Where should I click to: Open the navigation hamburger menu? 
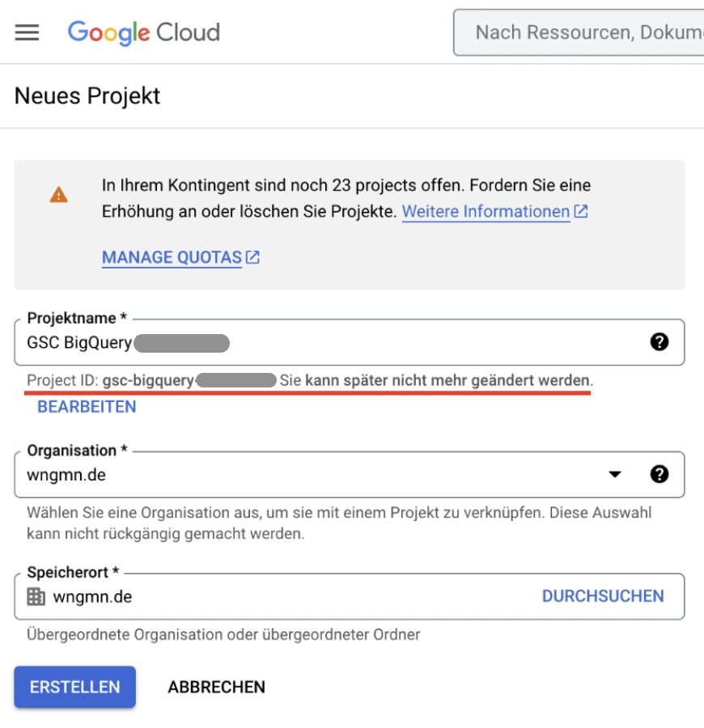pyautogui.click(x=28, y=32)
